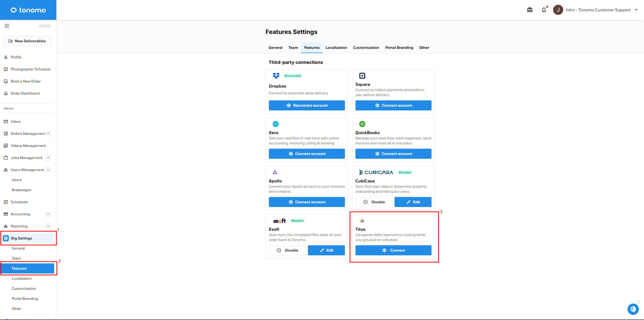644x320 pixels.
Task: Click New Deliverables button
Action: pos(27,41)
